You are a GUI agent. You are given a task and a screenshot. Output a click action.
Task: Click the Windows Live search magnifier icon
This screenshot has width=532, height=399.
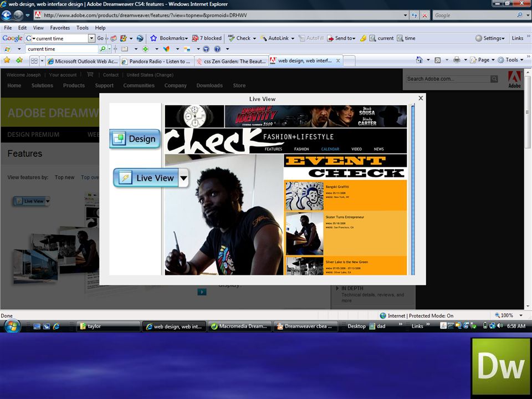[102, 49]
